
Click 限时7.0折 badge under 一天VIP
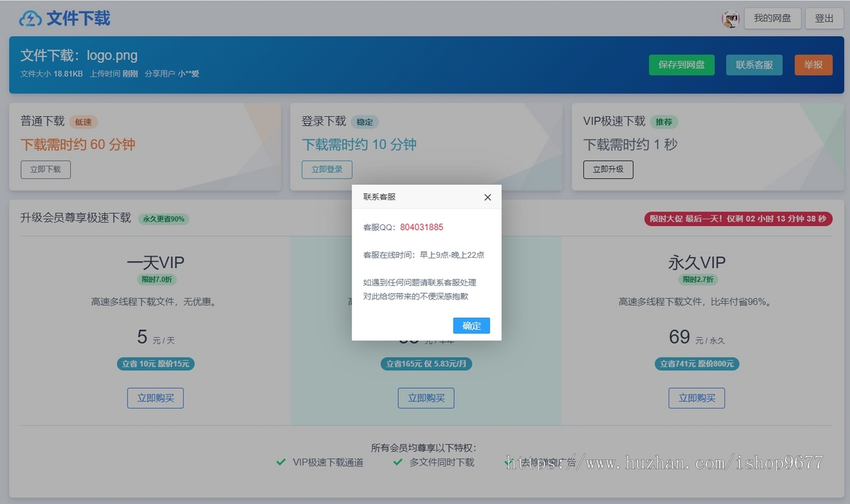click(x=155, y=280)
